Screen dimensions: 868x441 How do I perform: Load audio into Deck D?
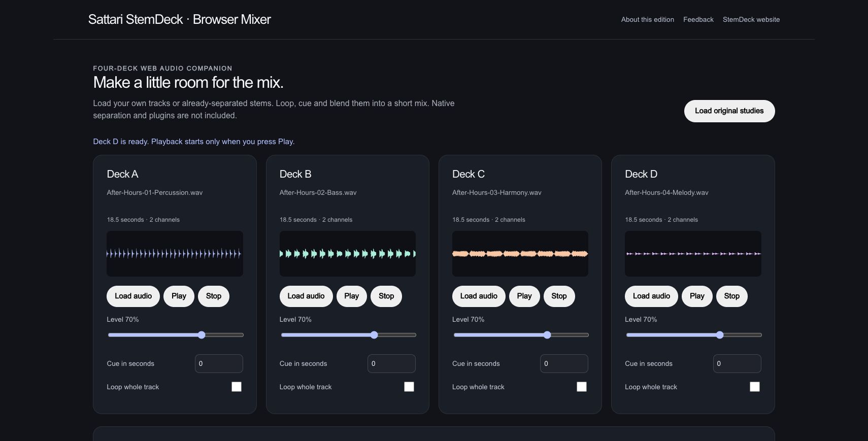pyautogui.click(x=651, y=296)
